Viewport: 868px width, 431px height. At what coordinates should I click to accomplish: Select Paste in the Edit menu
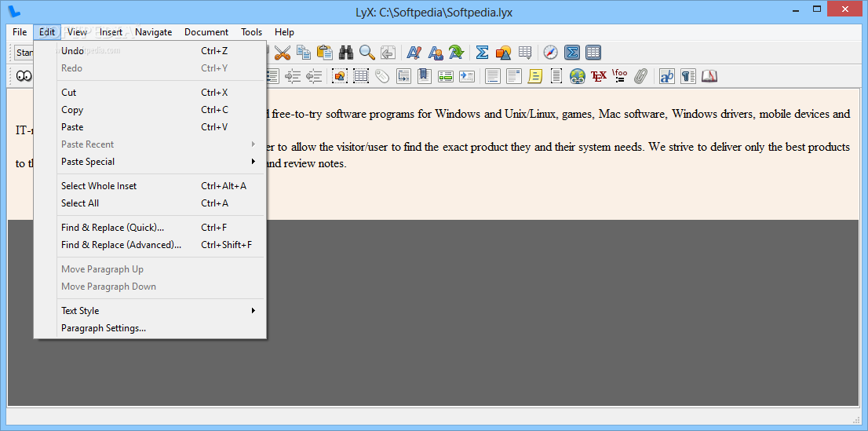coord(150,127)
